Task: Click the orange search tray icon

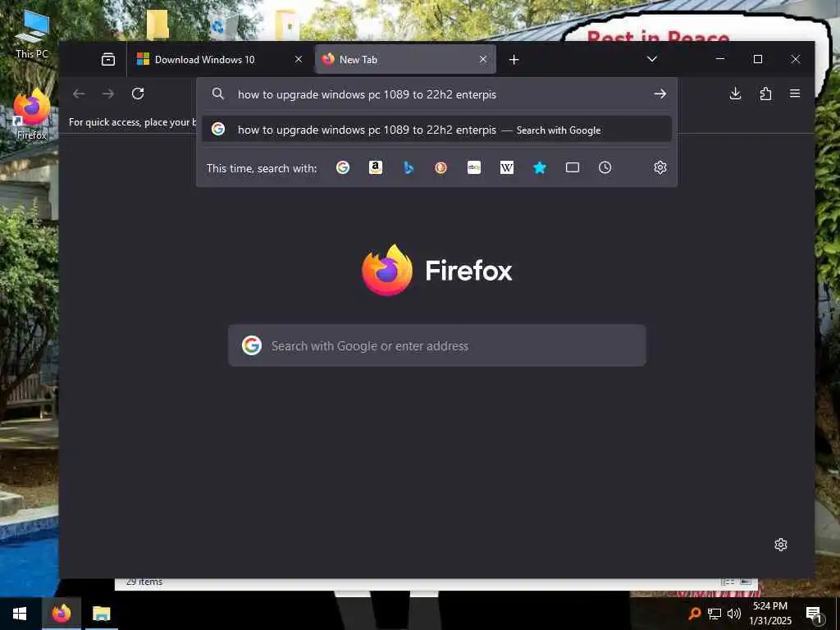Action: [x=694, y=614]
